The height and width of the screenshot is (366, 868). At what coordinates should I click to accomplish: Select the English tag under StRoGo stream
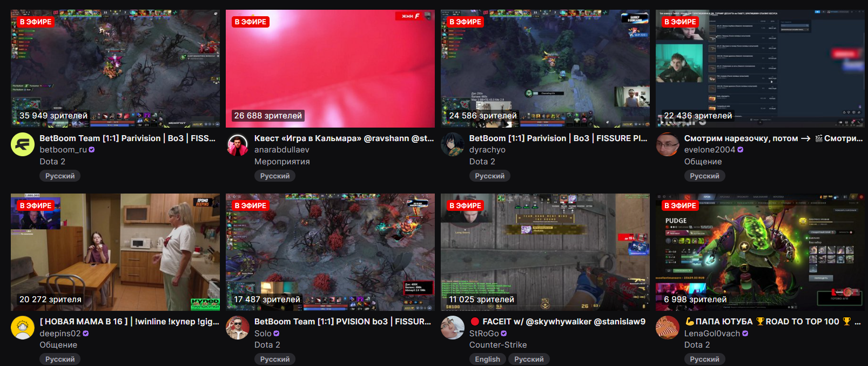pos(487,359)
